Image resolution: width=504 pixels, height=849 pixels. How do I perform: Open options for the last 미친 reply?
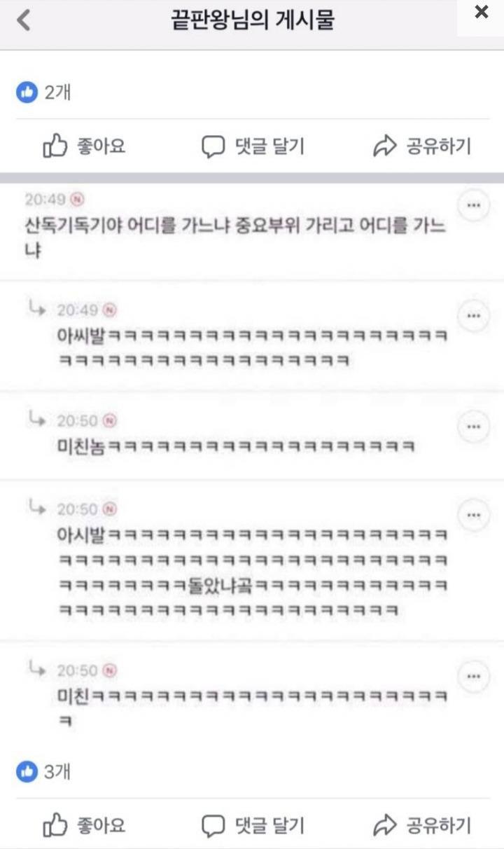click(473, 677)
